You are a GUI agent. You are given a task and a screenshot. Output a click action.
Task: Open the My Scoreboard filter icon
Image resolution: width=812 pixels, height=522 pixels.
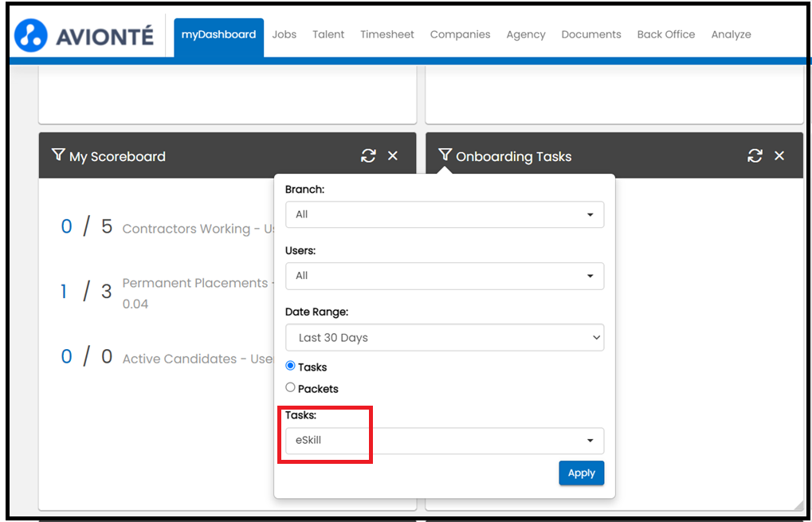[58, 155]
